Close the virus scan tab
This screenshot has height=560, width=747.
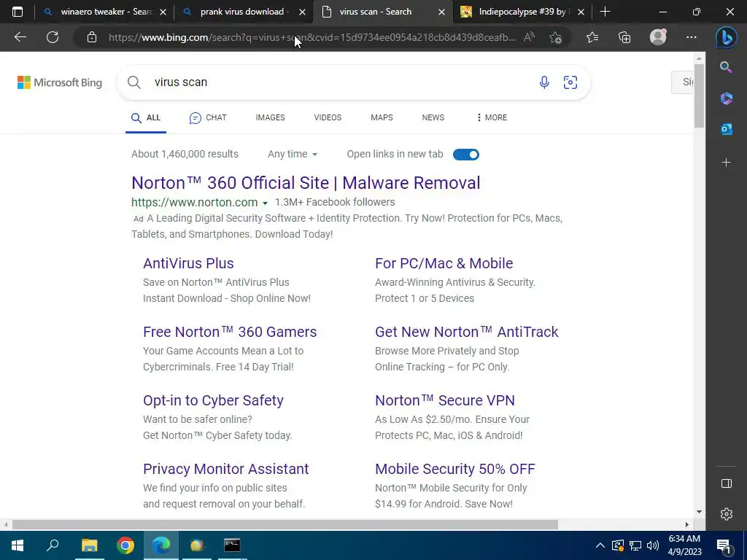point(441,12)
